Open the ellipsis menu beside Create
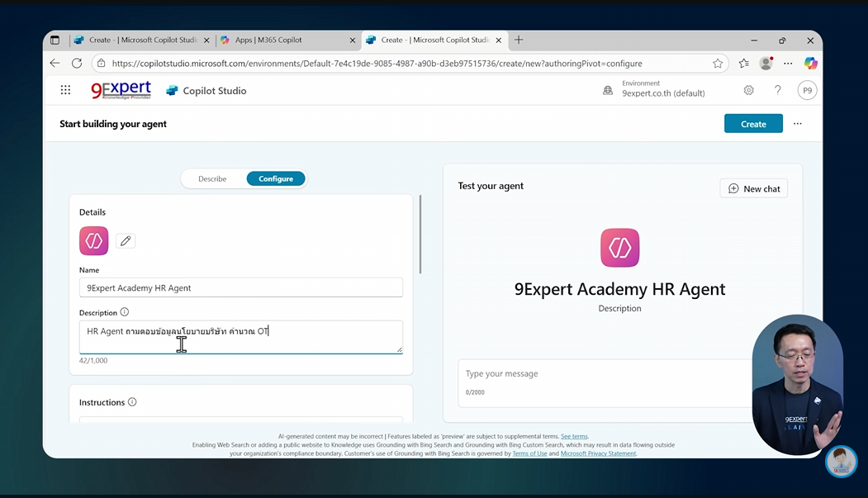Viewport: 868px width, 498px height. [797, 123]
